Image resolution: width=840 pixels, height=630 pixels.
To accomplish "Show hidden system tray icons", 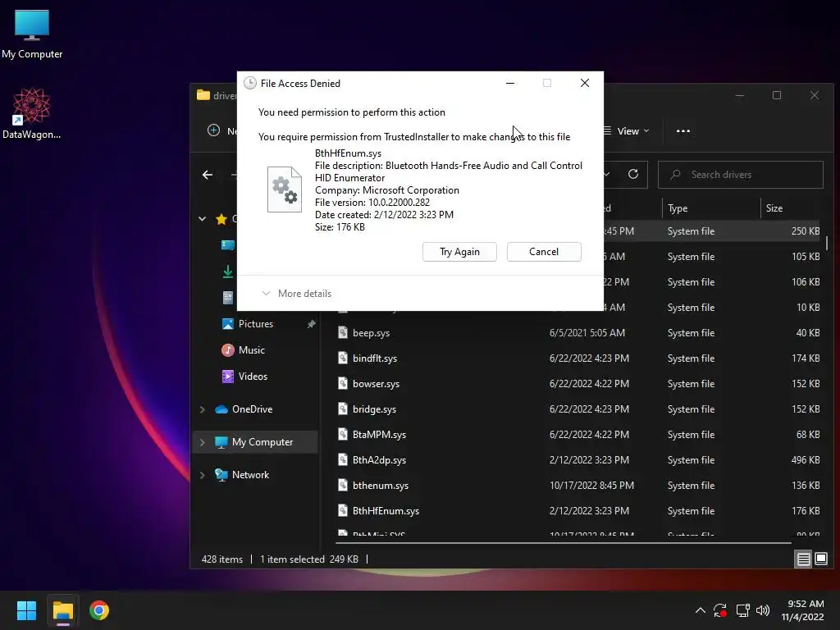I will coord(701,610).
